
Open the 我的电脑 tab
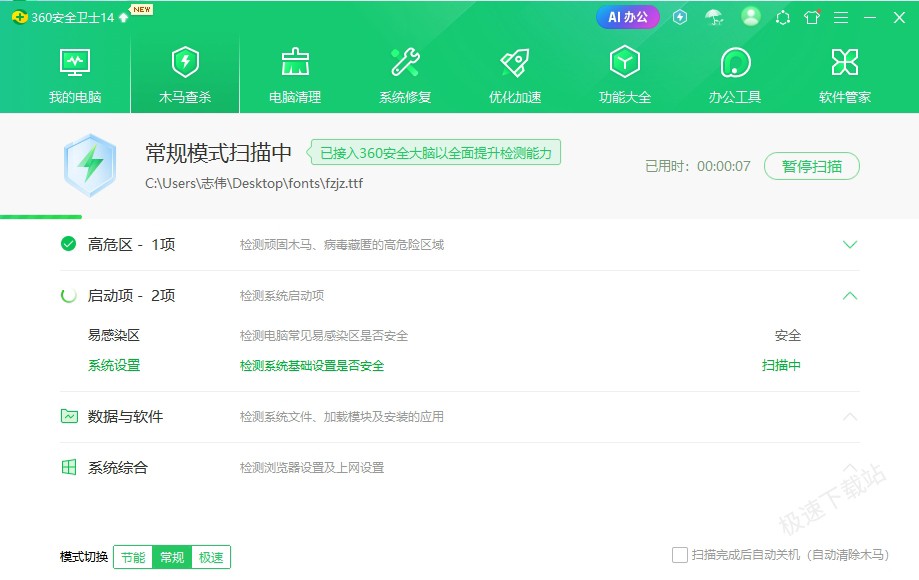pyautogui.click(x=75, y=76)
